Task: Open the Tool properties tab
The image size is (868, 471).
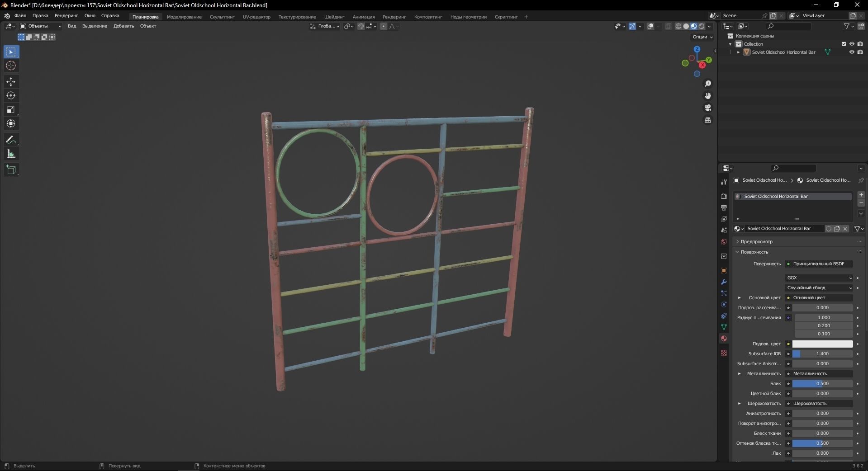Action: pyautogui.click(x=724, y=182)
